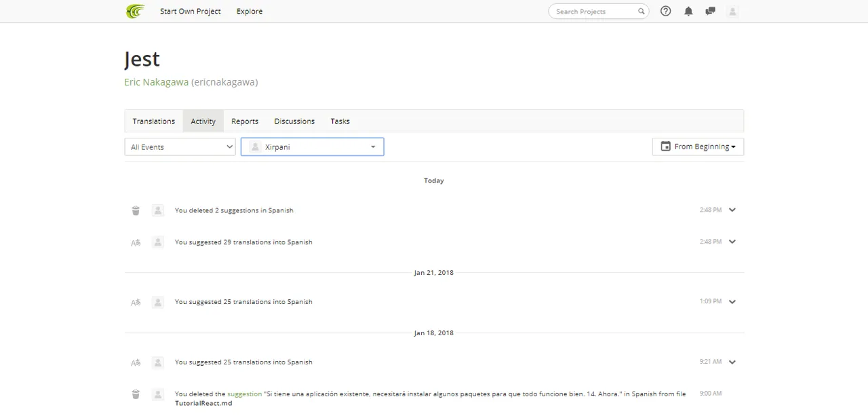Click the Jan 21, 2018 date heading
The image size is (868, 418).
tap(434, 273)
